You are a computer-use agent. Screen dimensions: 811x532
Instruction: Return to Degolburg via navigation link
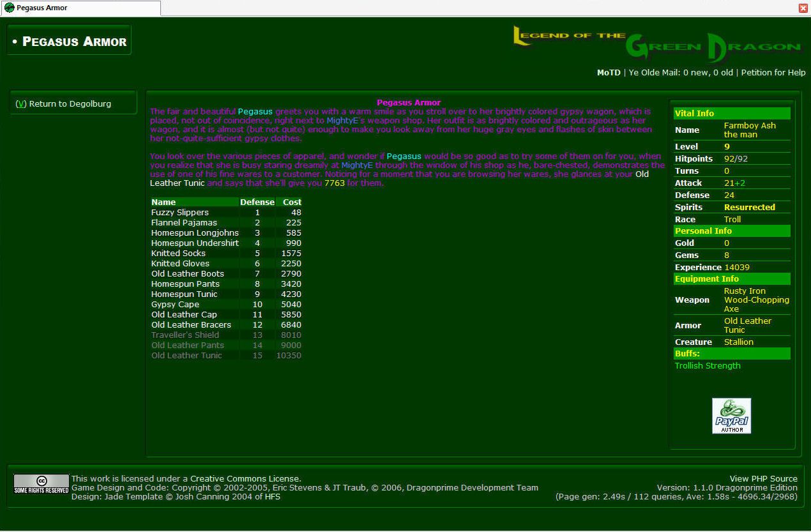(x=63, y=103)
